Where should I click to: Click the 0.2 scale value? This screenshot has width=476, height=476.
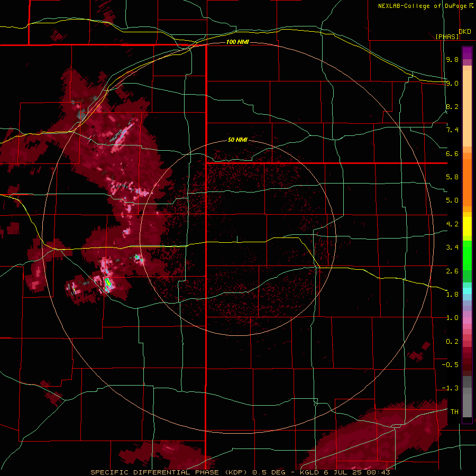pyautogui.click(x=452, y=342)
